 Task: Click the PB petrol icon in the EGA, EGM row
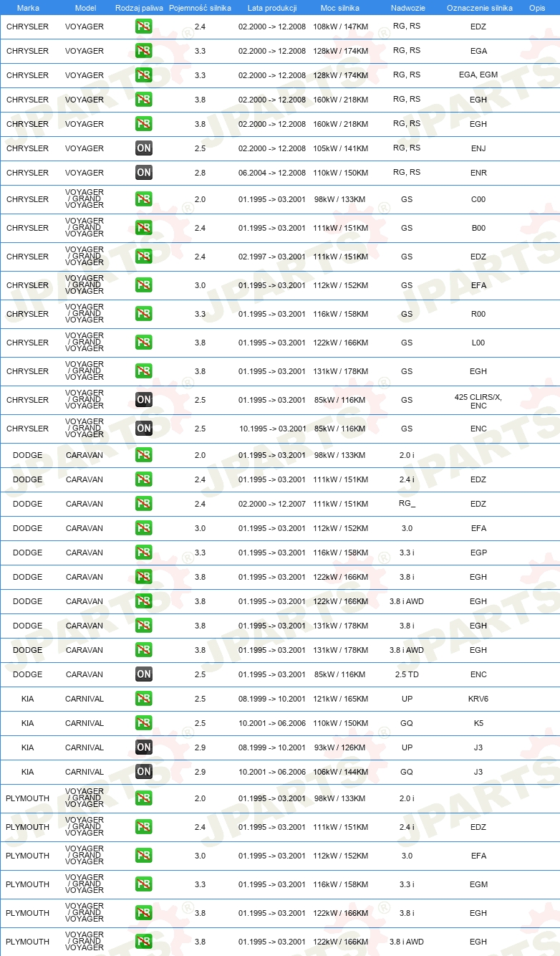coord(144,75)
